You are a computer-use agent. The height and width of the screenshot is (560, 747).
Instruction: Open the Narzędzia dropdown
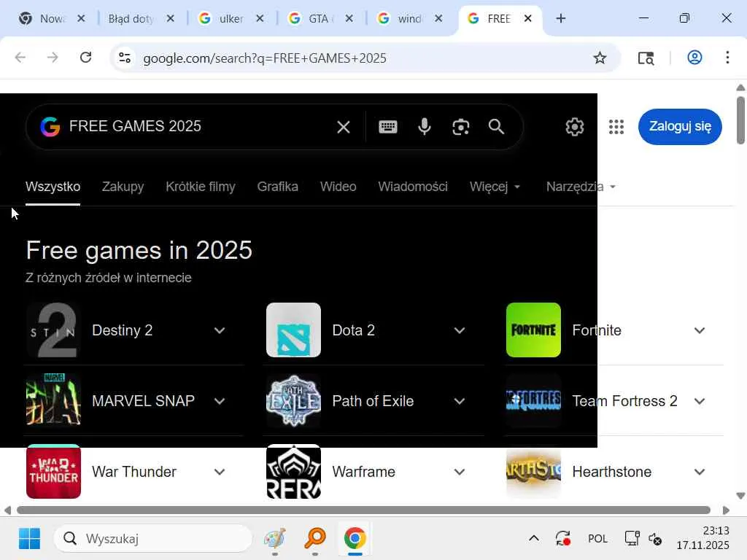[581, 187]
